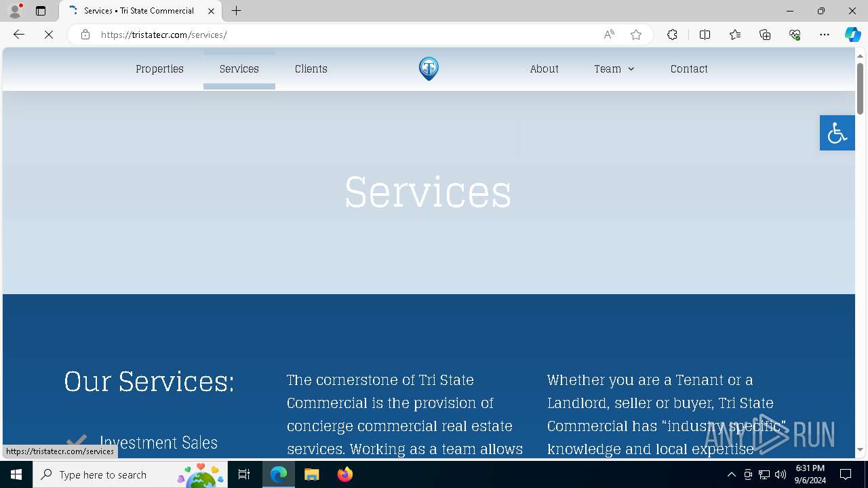
Task: Open the Contact page
Action: (689, 68)
